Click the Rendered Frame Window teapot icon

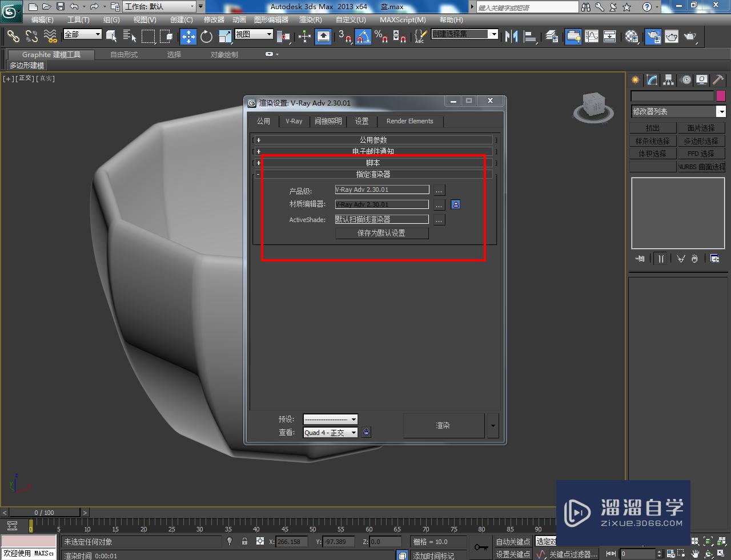coord(672,37)
